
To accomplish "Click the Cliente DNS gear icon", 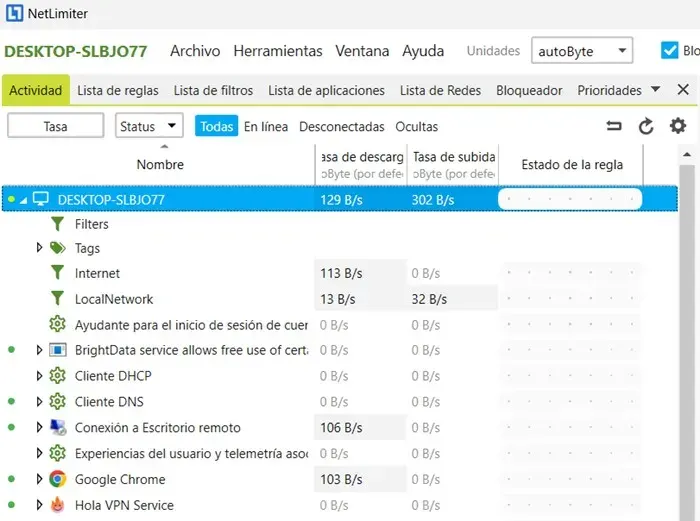I will [x=57, y=402].
